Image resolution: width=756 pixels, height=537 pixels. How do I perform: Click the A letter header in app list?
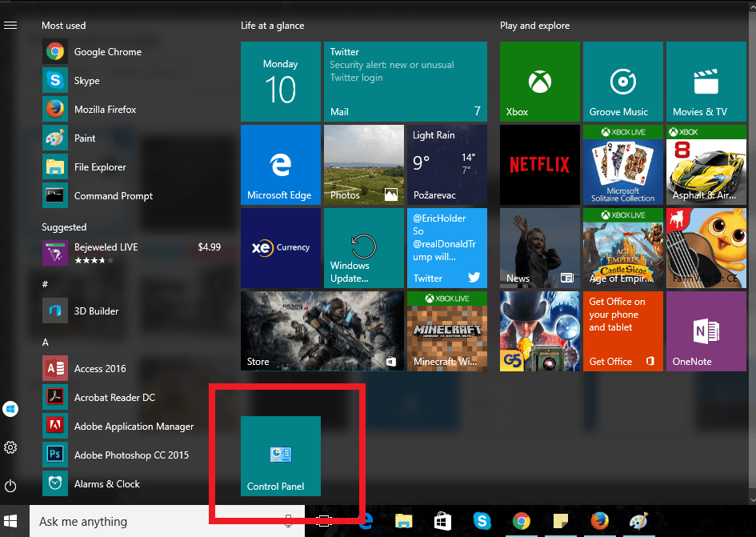point(46,342)
